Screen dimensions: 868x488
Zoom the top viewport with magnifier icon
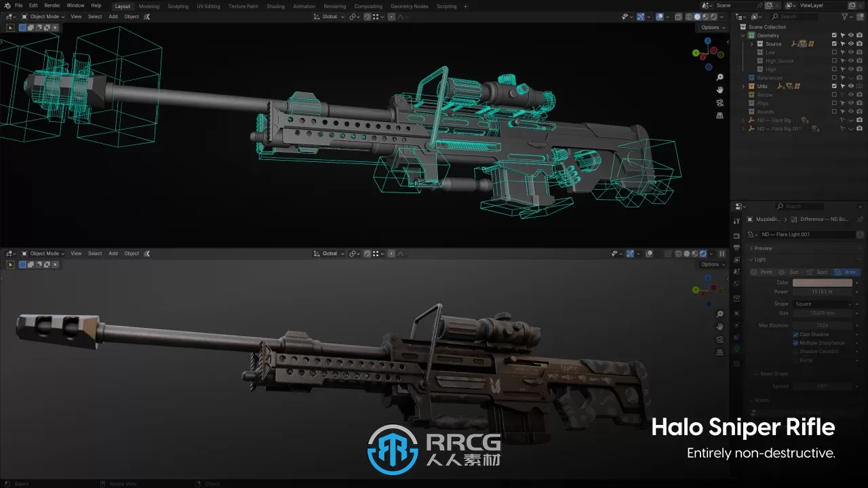(719, 77)
